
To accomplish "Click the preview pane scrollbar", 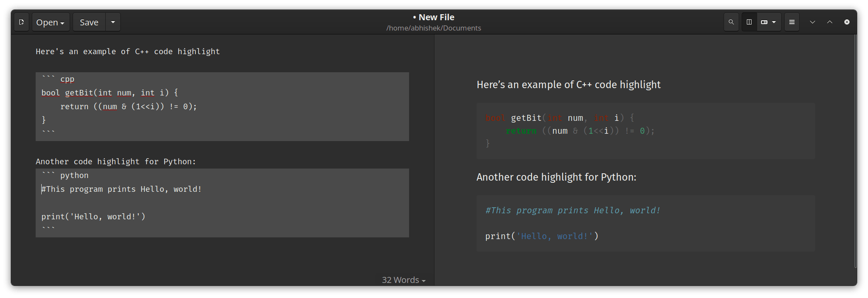I will (x=855, y=151).
